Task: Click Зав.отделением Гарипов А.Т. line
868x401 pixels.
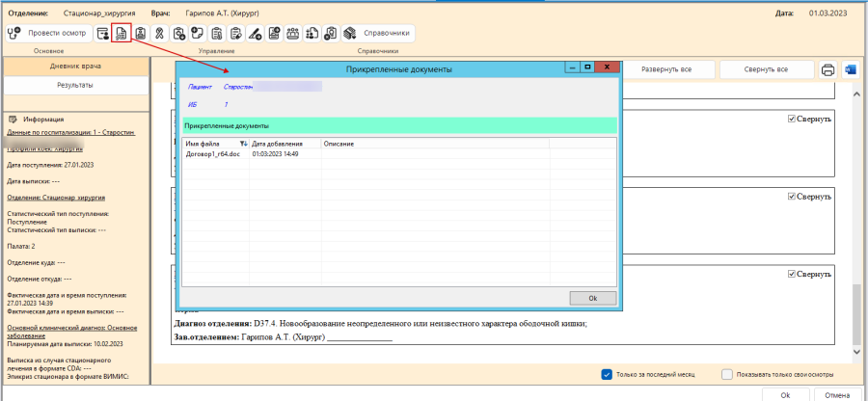Action: click(283, 336)
